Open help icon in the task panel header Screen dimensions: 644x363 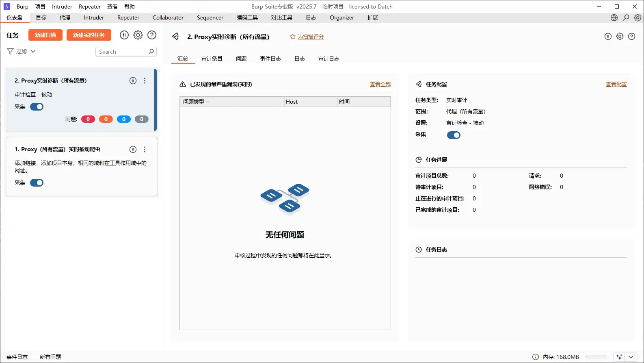[x=152, y=35]
